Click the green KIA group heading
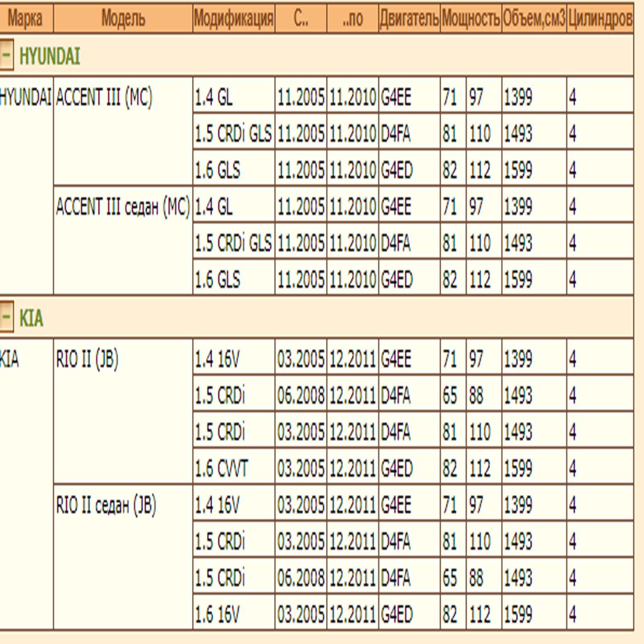This screenshot has height=644, width=644. pos(31,318)
